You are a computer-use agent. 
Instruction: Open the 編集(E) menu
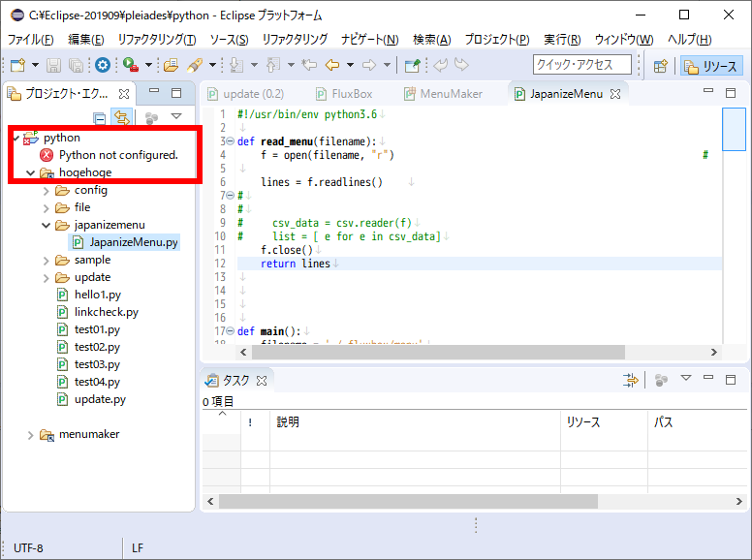86,40
